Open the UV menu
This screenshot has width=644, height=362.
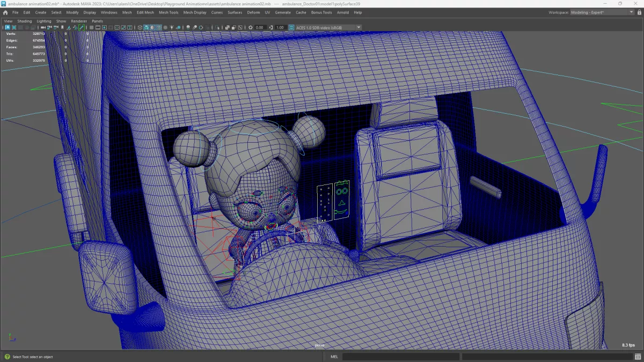267,12
